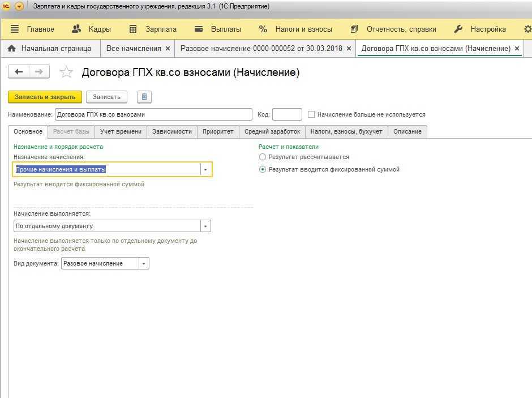Click the document report icon next to Записать
532x398 pixels.
[x=144, y=97]
